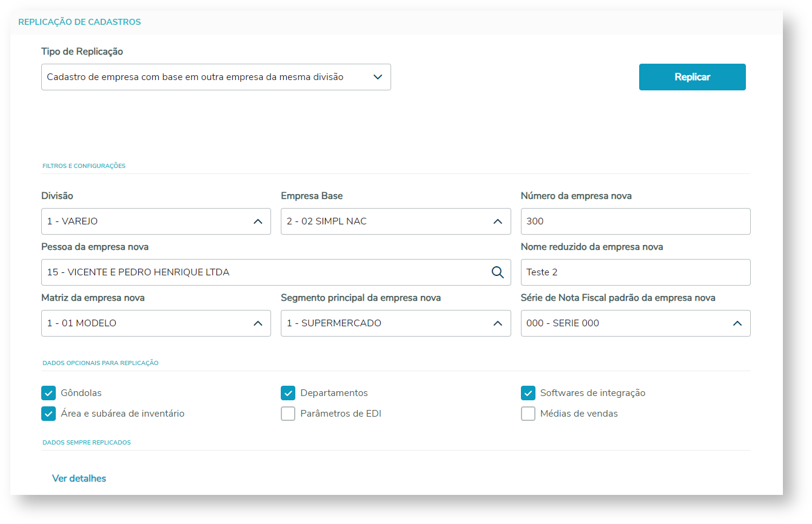Check the Médias de vendas option
The height and width of the screenshot is (524, 812).
click(x=528, y=414)
